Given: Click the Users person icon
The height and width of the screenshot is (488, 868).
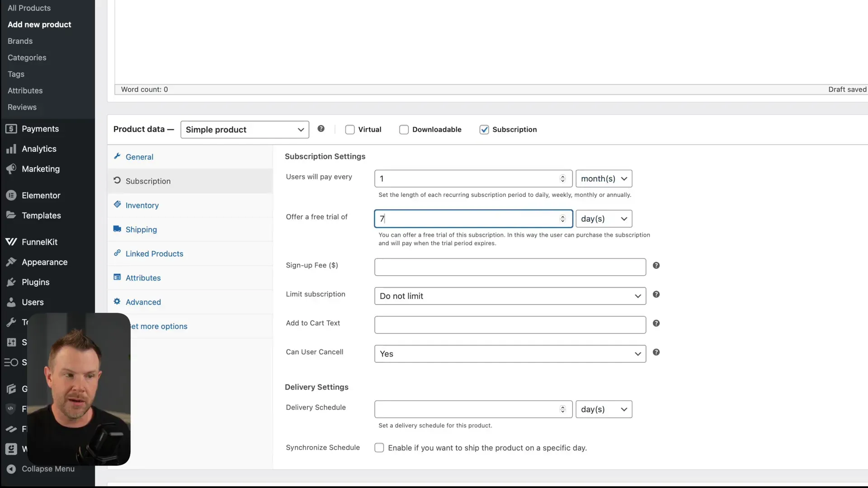Looking at the screenshot, I should (11, 302).
